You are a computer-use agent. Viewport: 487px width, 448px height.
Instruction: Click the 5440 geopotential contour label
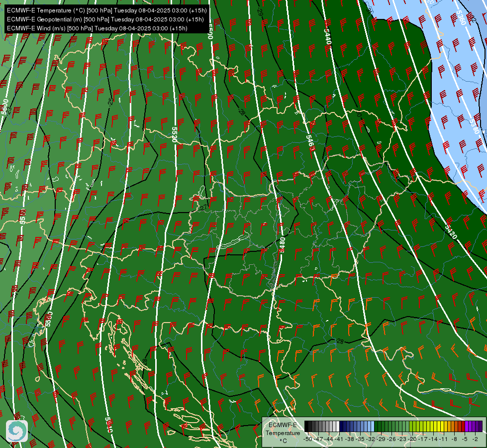328,37
